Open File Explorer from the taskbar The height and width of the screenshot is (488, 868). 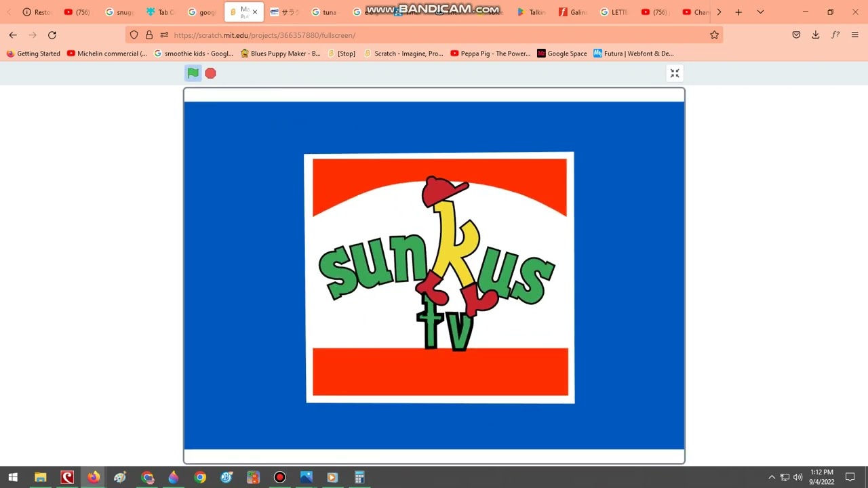point(40,477)
